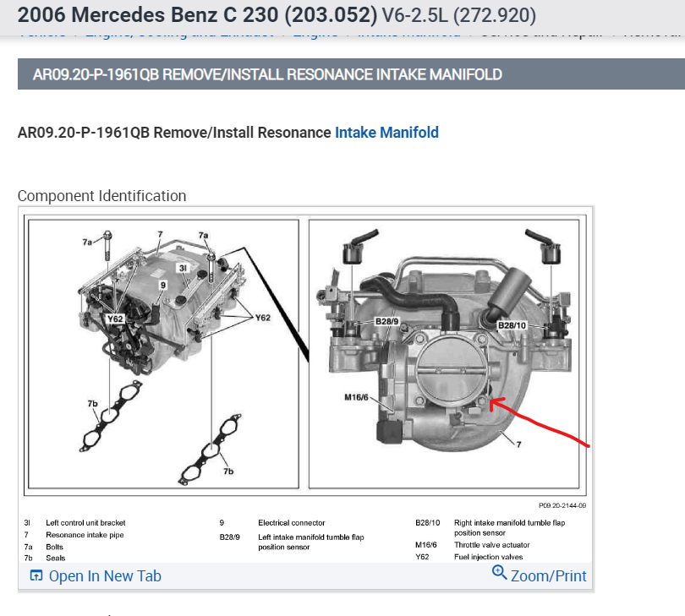685x616 pixels.
Task: Select legend text 'Bolts'
Action: coord(55,547)
